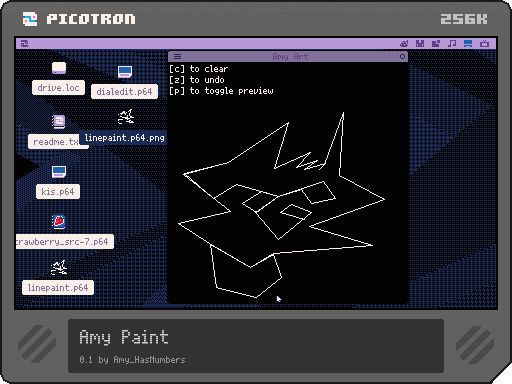
Task: Select the kis.p64 cartridge icon
Action: pos(59,172)
